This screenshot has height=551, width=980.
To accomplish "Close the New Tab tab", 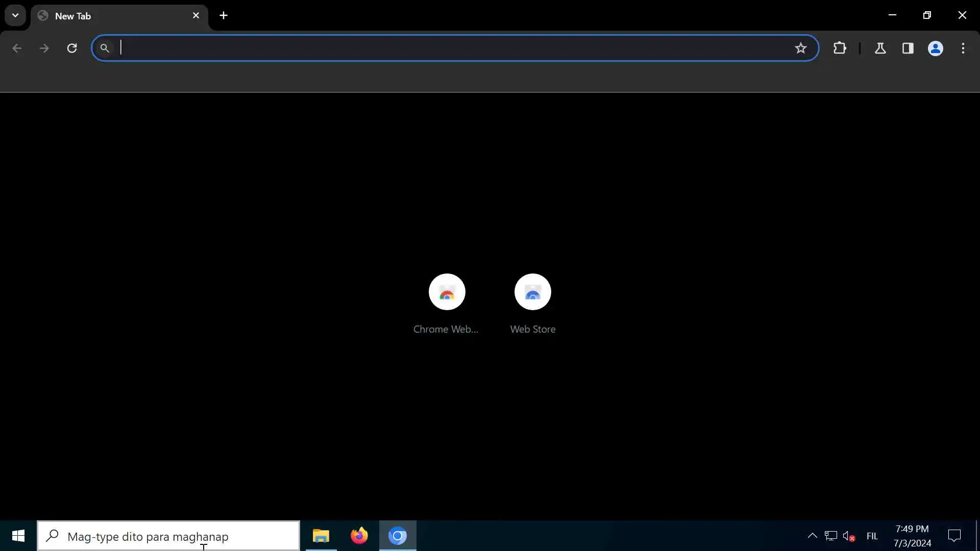I will [x=196, y=15].
